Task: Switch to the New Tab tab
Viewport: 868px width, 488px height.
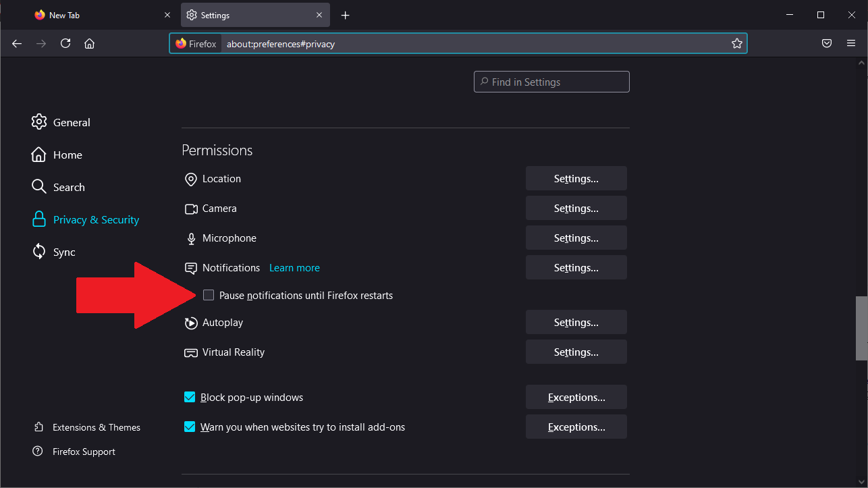Action: click(103, 15)
